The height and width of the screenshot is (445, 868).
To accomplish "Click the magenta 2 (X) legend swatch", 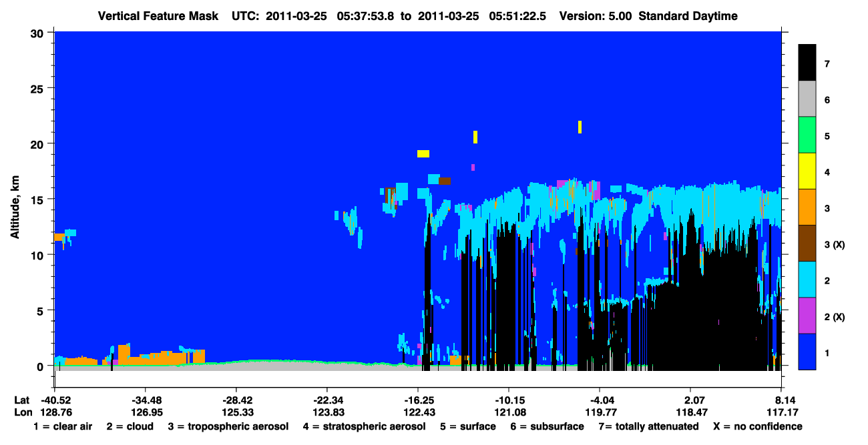I will point(807,315).
